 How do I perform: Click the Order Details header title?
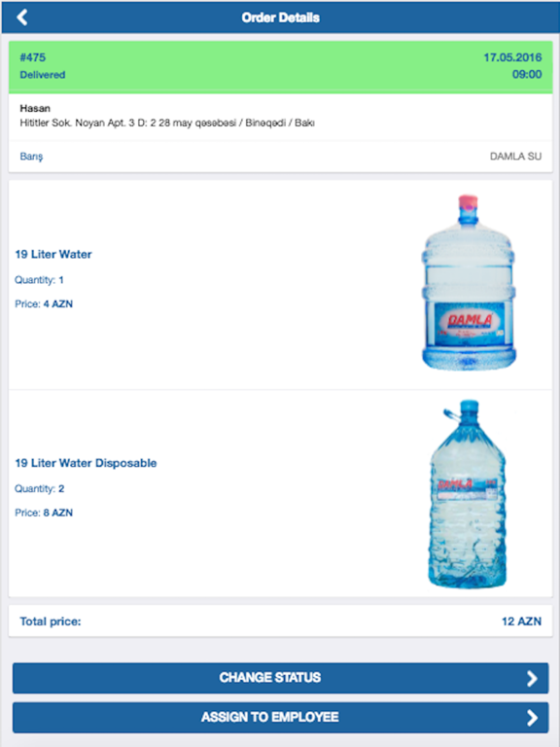click(x=280, y=18)
